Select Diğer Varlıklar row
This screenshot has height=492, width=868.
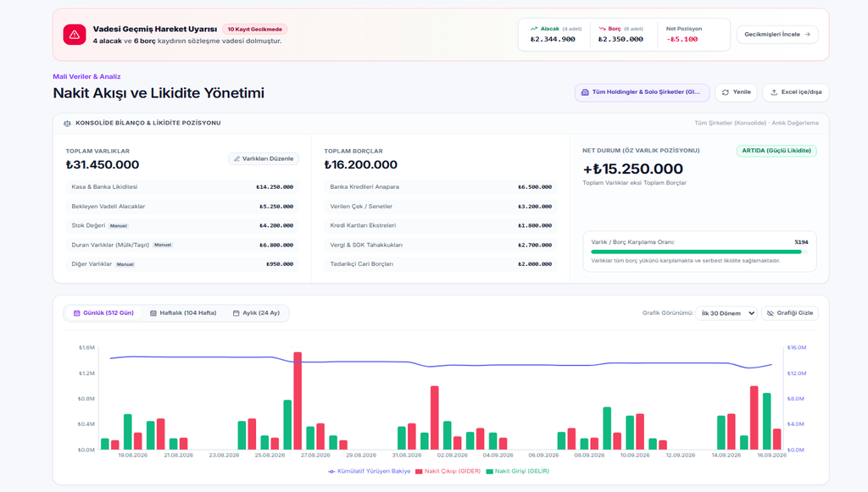coord(182,264)
